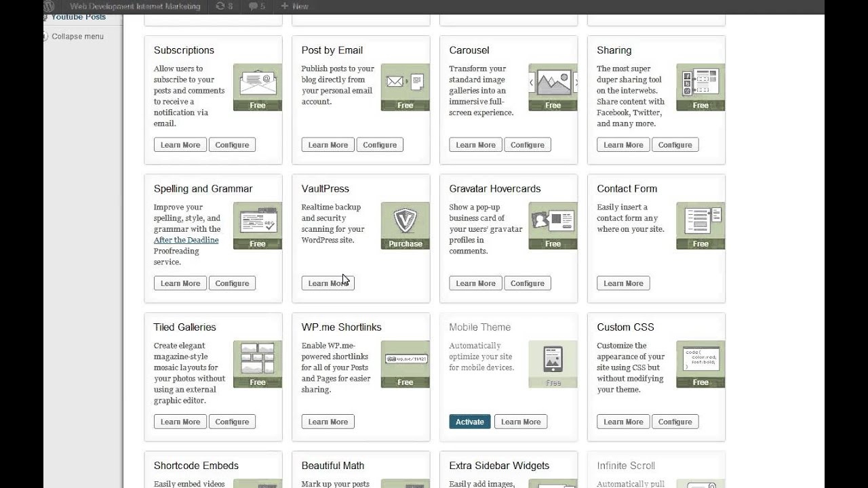
Task: Click Configure under Post by Email
Action: click(x=380, y=145)
